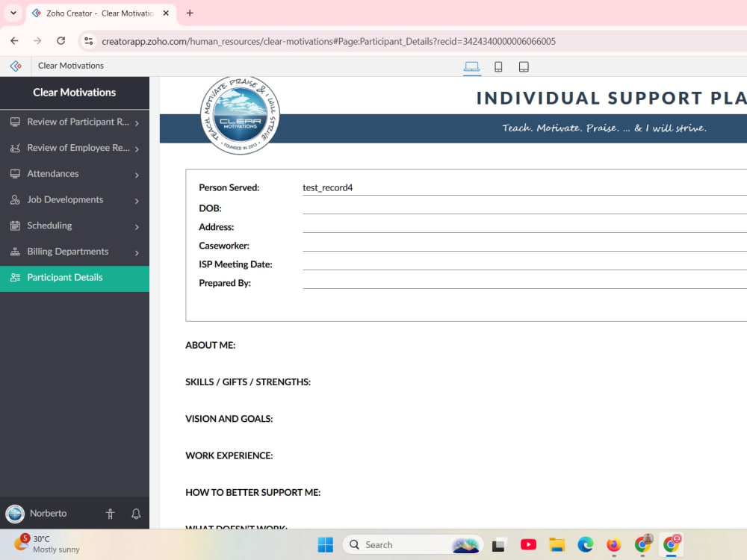Image resolution: width=747 pixels, height=560 pixels.
Task: Switch to phone preview mode
Action: [x=498, y=66]
